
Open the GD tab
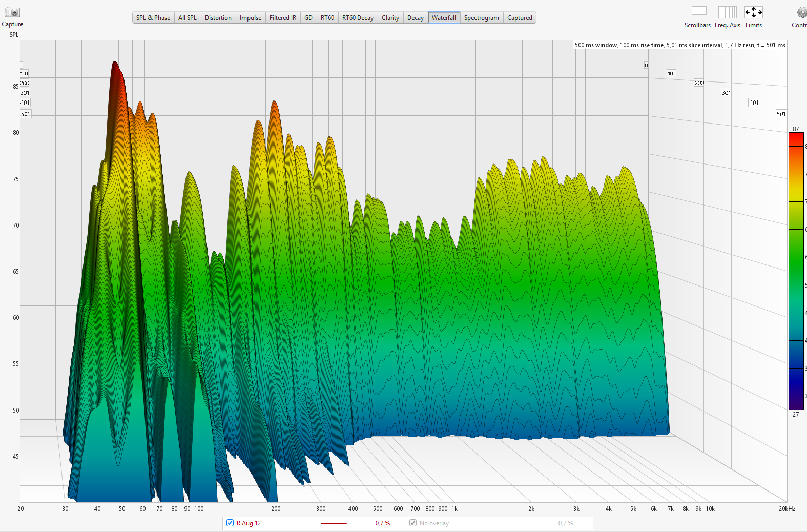(308, 18)
